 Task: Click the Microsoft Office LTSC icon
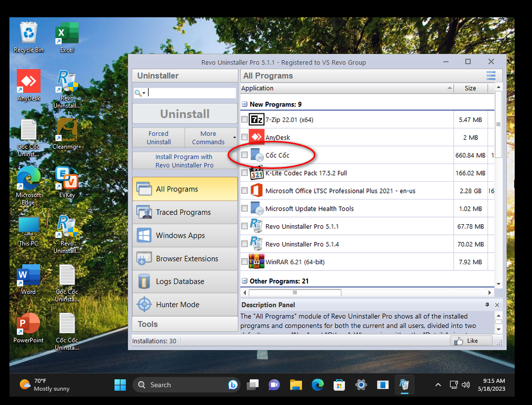(256, 191)
